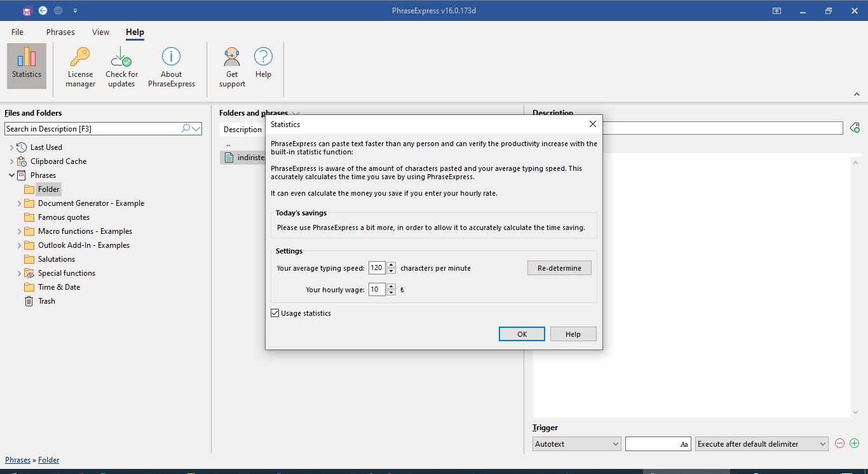
Task: Click Get support icon
Action: (232, 66)
